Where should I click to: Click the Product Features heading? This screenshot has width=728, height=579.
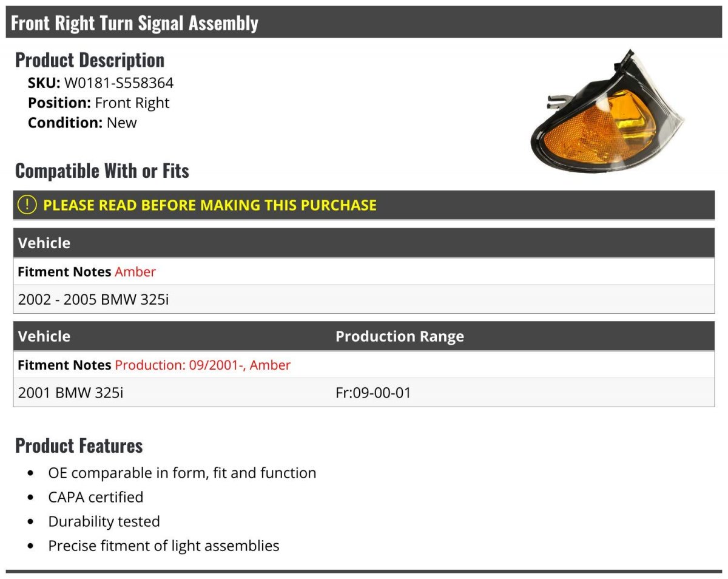click(79, 445)
